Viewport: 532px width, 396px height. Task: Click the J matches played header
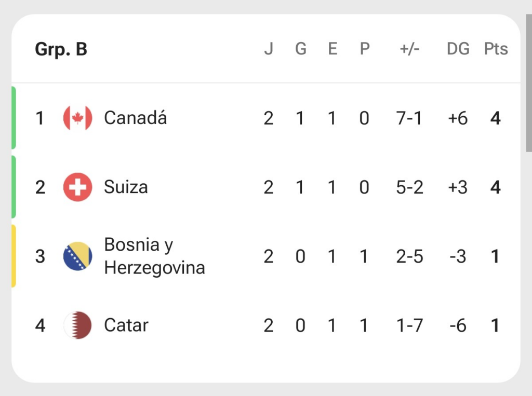pos(269,49)
